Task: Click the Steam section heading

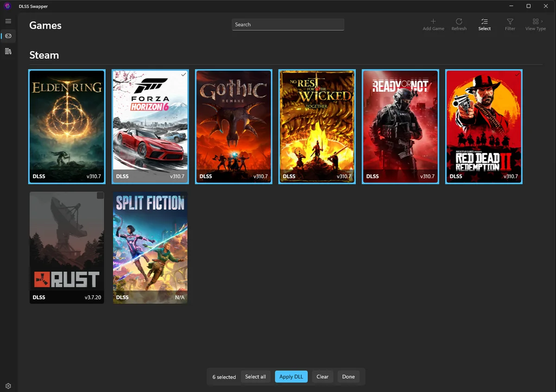Action: [44, 55]
